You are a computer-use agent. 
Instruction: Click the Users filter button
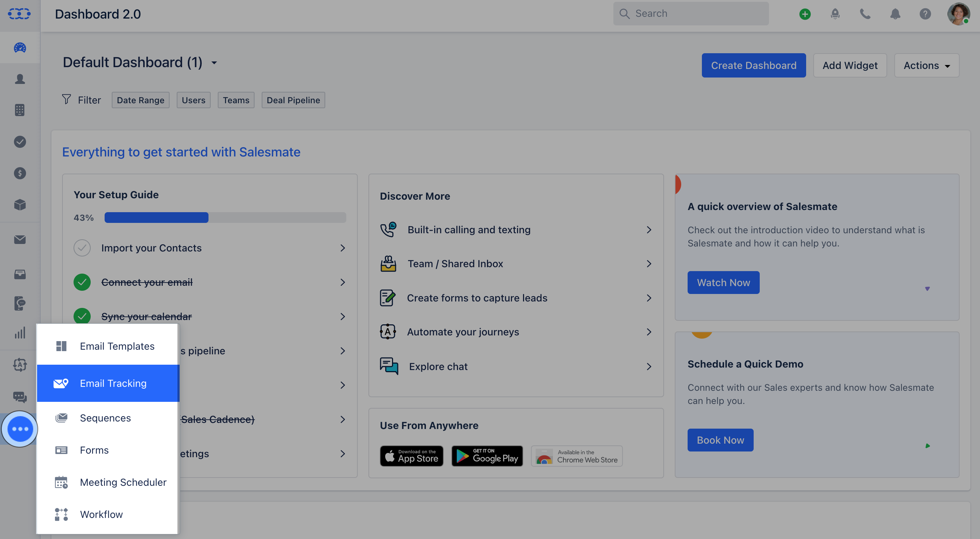pyautogui.click(x=193, y=100)
